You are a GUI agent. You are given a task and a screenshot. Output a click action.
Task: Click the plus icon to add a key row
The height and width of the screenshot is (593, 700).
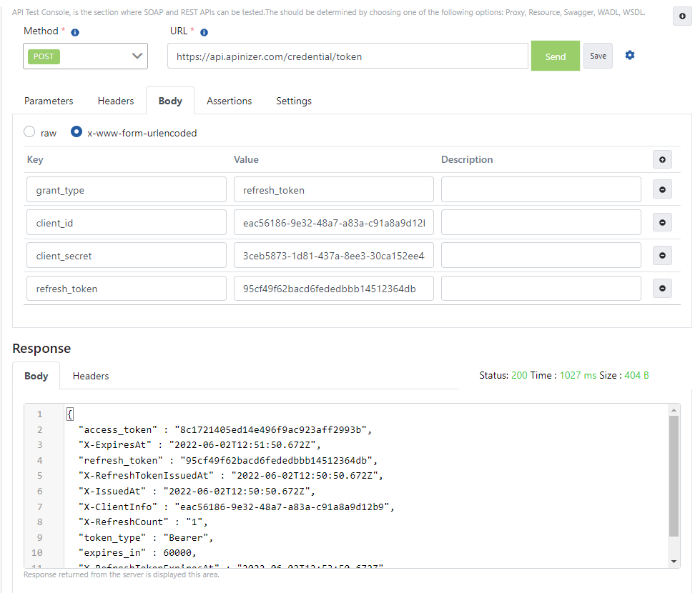click(662, 159)
